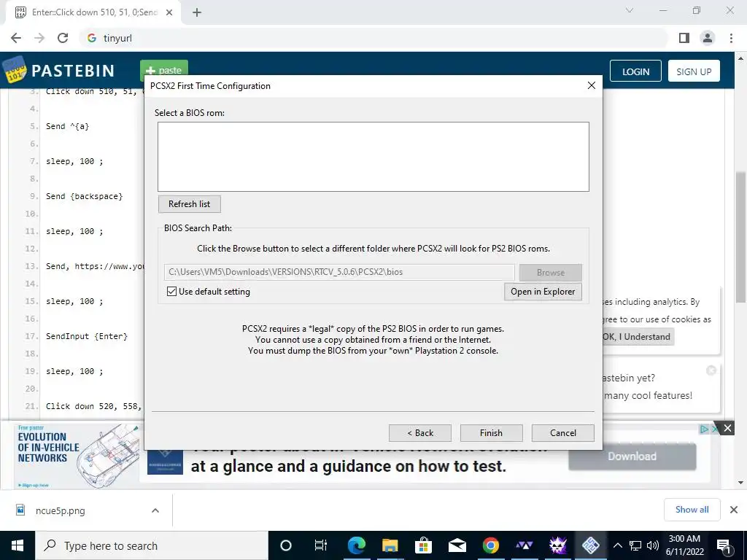747x560 pixels.
Task: Click the Pastebin logo icon
Action: [15, 71]
